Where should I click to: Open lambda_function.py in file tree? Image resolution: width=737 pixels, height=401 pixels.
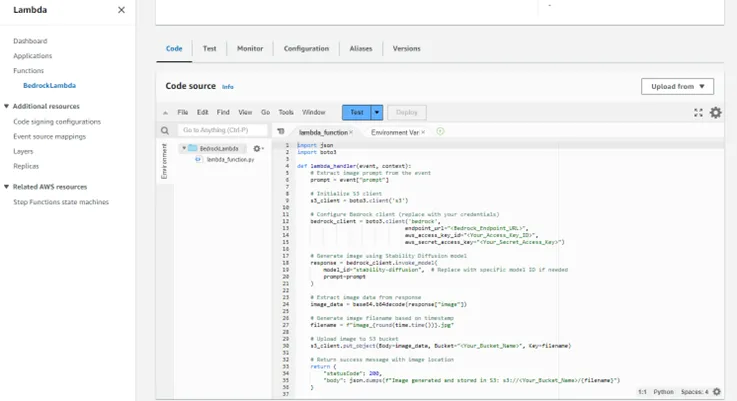230,160
